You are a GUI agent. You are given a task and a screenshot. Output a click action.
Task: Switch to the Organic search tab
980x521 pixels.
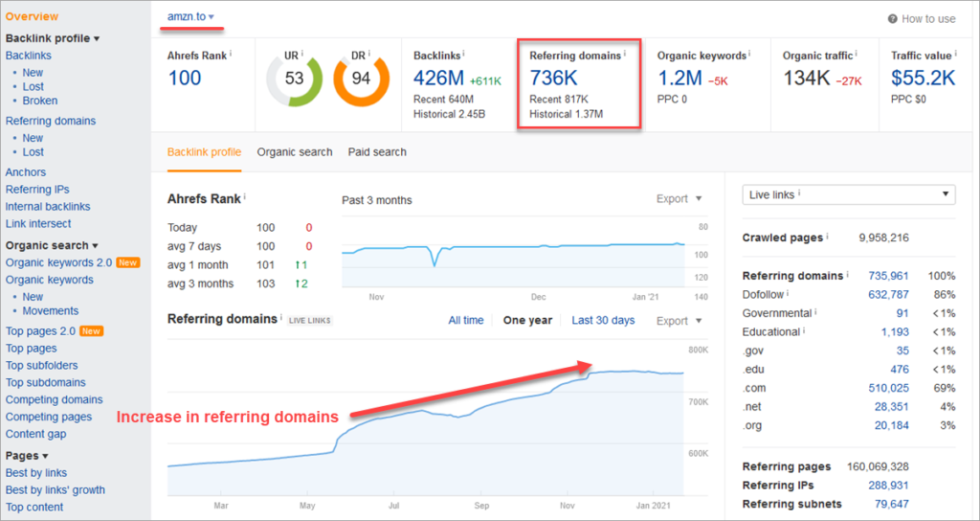pyautogui.click(x=295, y=152)
